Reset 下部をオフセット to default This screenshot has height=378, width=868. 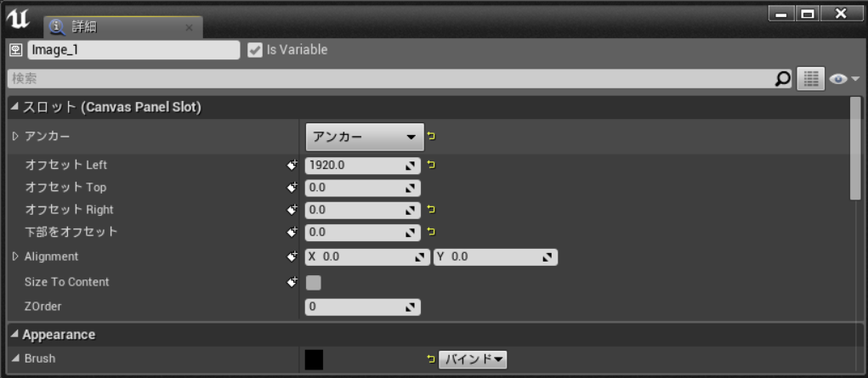(431, 232)
